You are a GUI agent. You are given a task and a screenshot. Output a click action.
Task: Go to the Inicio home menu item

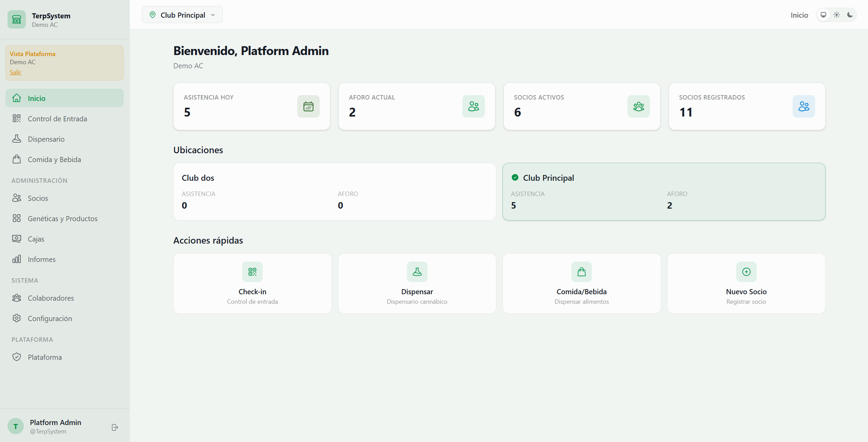pyautogui.click(x=36, y=98)
